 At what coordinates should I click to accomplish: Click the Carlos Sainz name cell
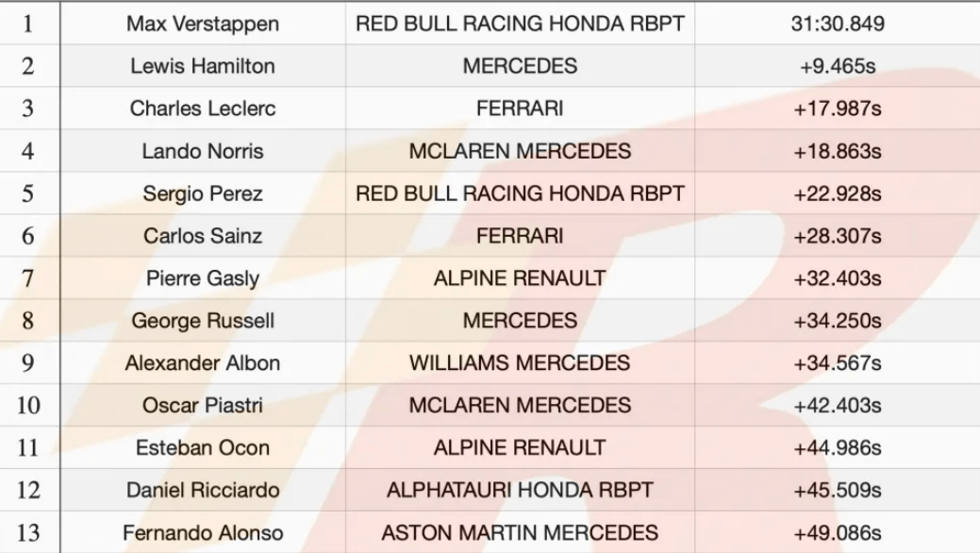203,236
